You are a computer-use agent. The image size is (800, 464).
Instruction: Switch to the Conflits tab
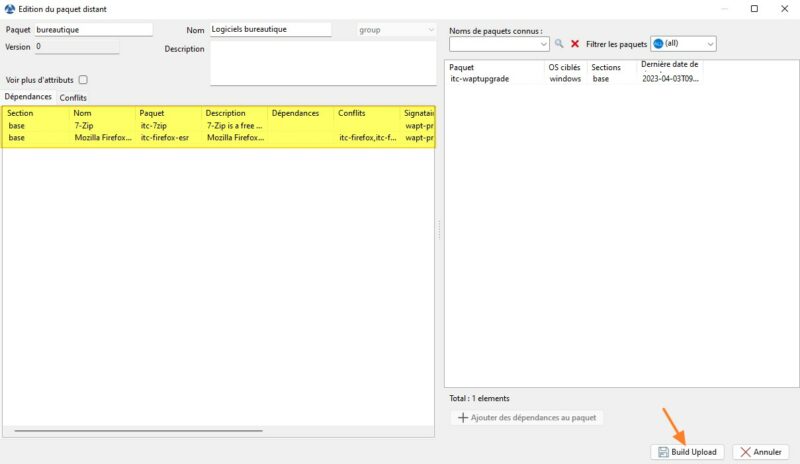(x=73, y=98)
